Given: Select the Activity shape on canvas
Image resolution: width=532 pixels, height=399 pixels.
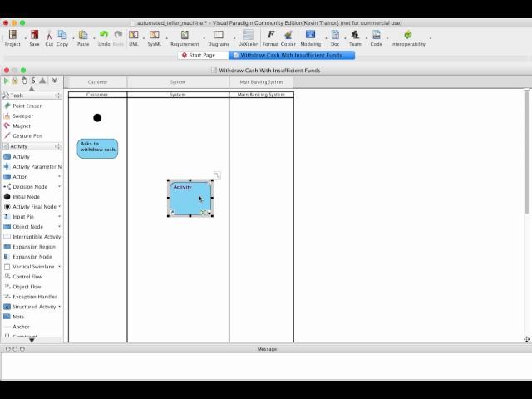Looking at the screenshot, I should click(190, 199).
